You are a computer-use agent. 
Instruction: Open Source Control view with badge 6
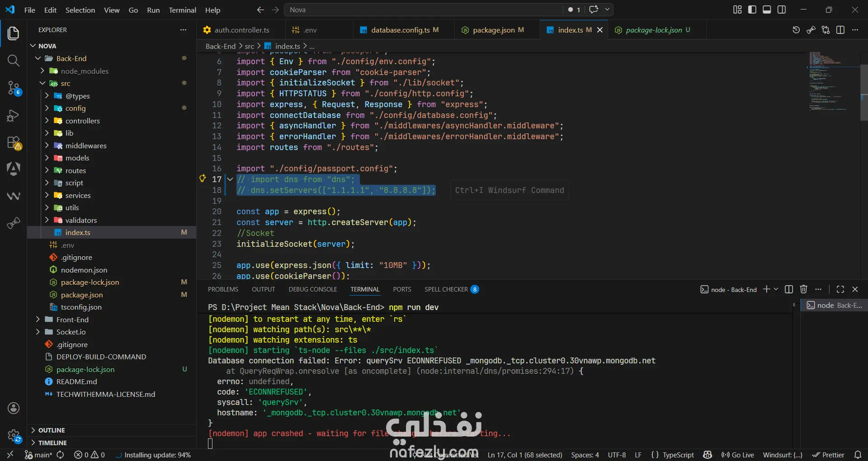13,88
